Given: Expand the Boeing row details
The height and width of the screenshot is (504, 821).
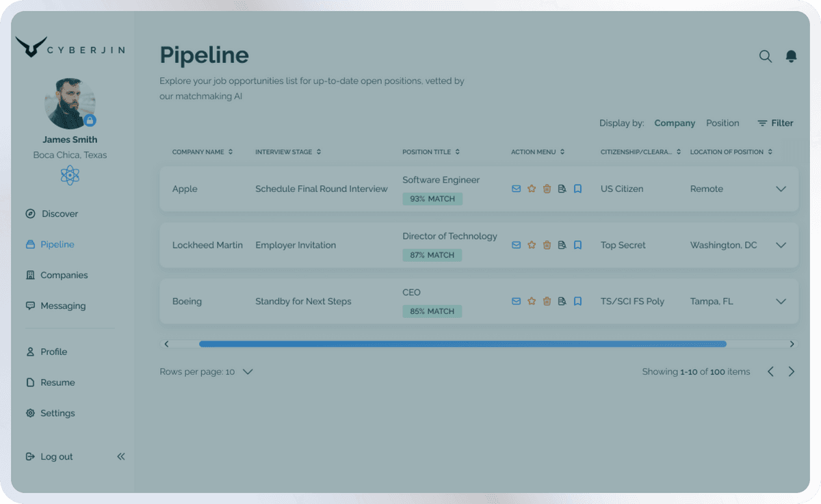Looking at the screenshot, I should (781, 301).
